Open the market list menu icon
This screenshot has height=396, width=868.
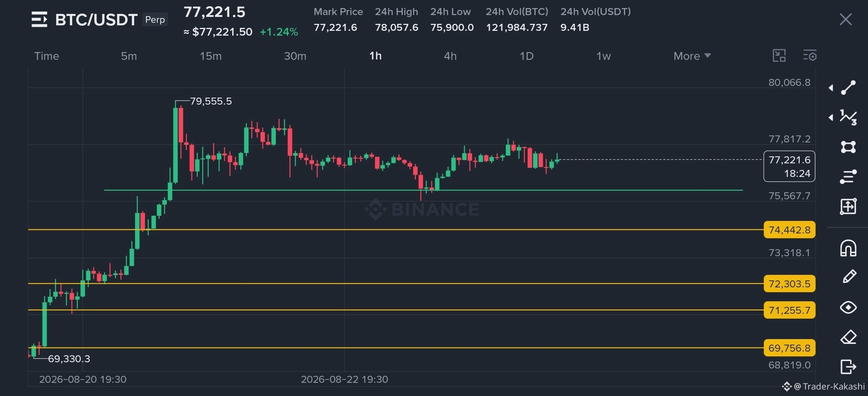39,19
